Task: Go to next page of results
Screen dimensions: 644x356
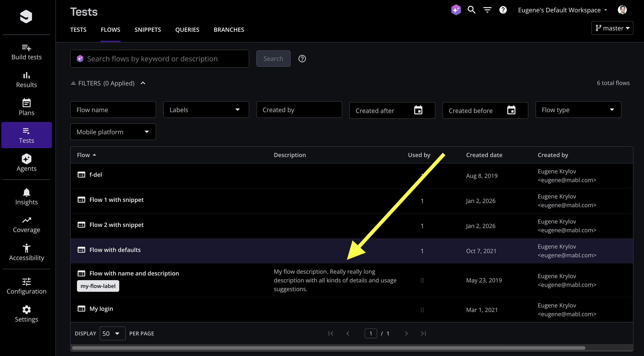Action: [x=406, y=333]
